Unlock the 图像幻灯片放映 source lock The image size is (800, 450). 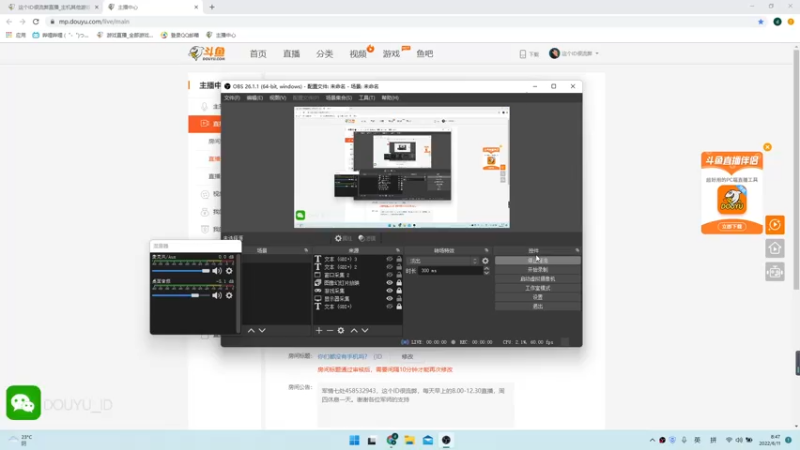[x=399, y=283]
